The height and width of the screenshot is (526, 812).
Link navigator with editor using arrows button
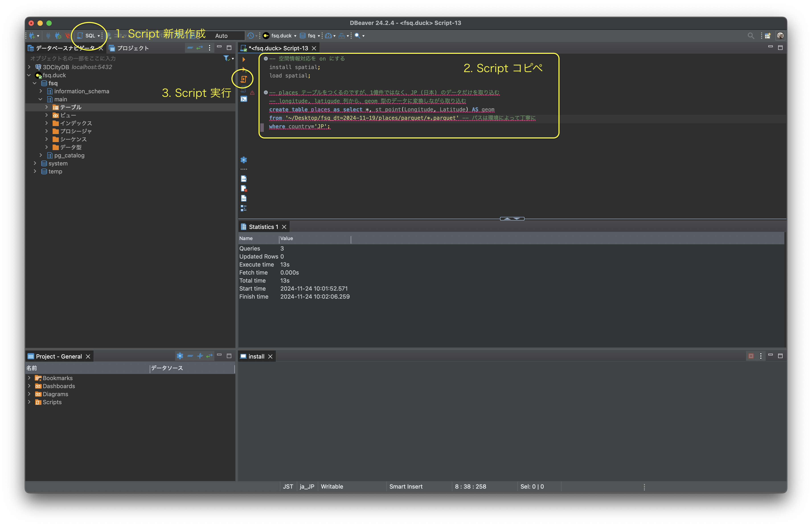[200, 48]
